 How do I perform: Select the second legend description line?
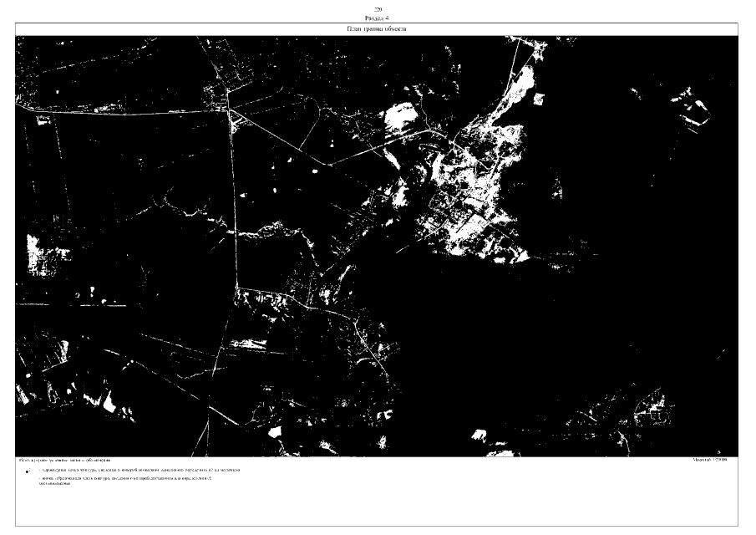pyautogui.click(x=134, y=478)
